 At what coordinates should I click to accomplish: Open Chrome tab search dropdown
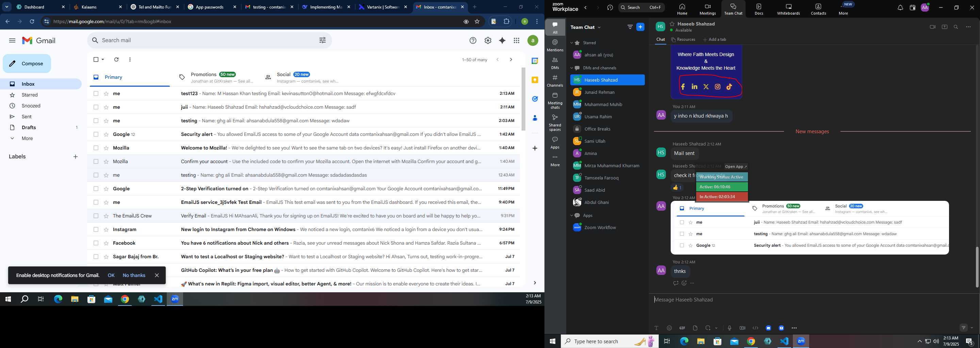click(7, 7)
